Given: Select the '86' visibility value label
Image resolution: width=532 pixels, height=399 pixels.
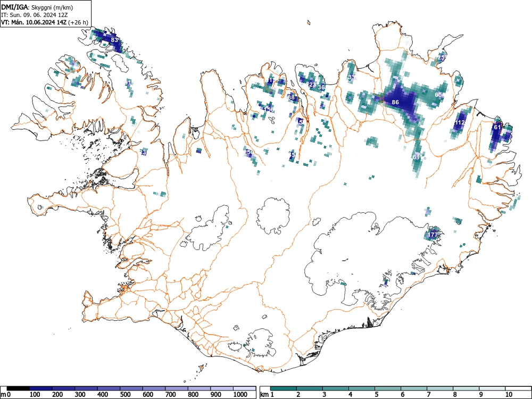Looking at the screenshot, I should point(395,102).
